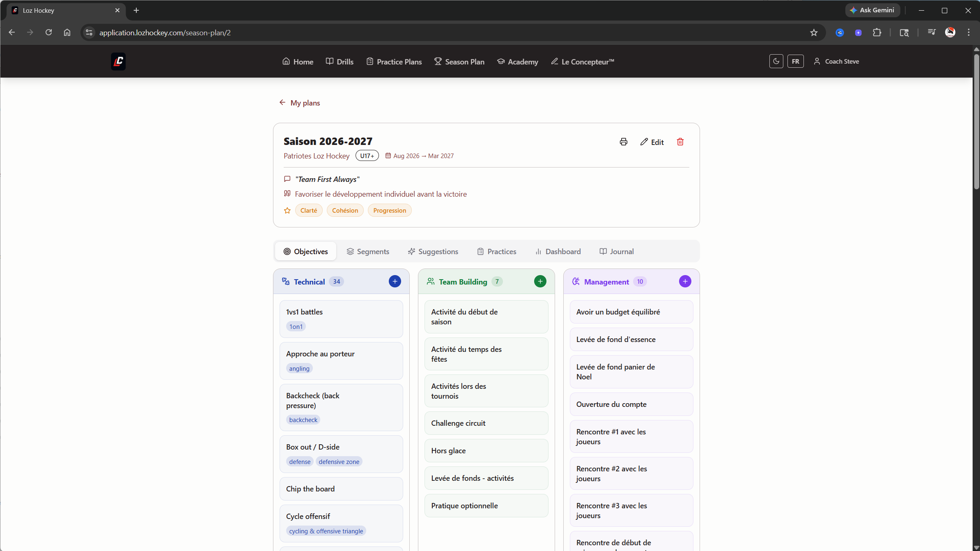This screenshot has height=551, width=980.
Task: Open the blue IQ extension icon
Action: (840, 33)
